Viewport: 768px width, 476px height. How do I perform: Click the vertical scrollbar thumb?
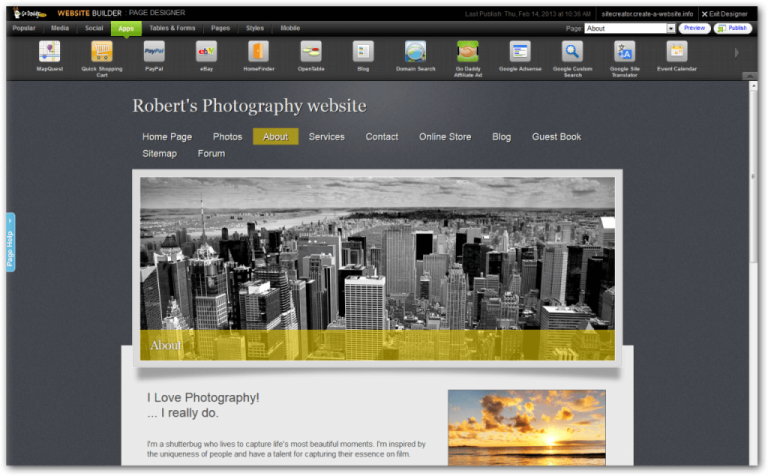[753, 178]
